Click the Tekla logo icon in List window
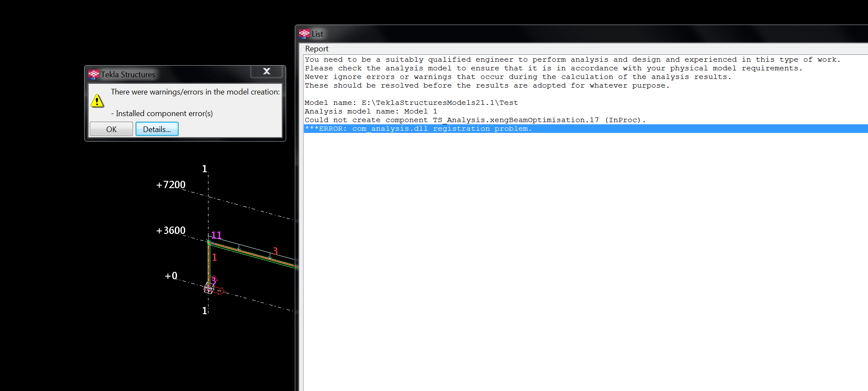This screenshot has height=391, width=868. (304, 34)
